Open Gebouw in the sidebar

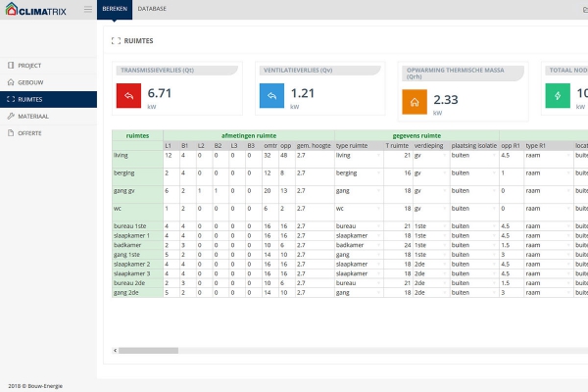(48, 82)
